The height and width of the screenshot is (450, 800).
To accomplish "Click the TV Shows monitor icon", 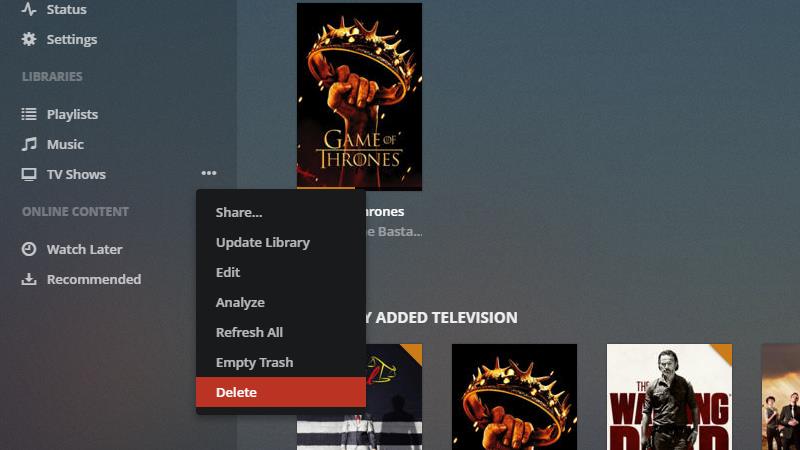I will [x=29, y=174].
